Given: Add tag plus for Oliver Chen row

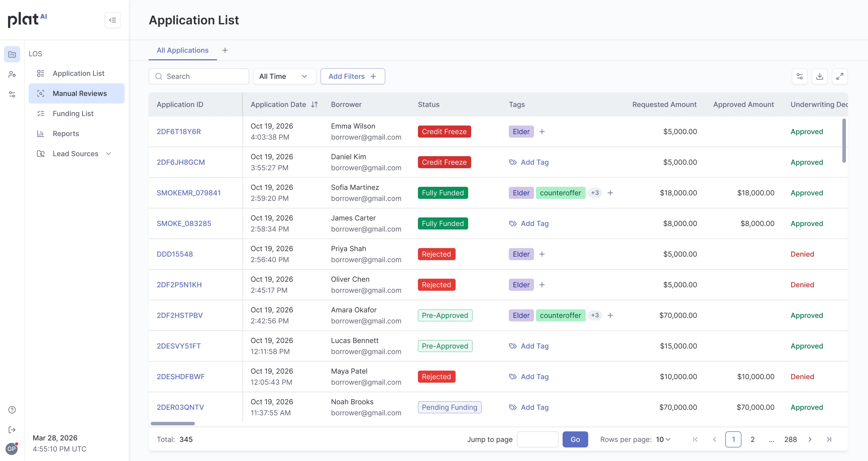Looking at the screenshot, I should (x=542, y=285).
